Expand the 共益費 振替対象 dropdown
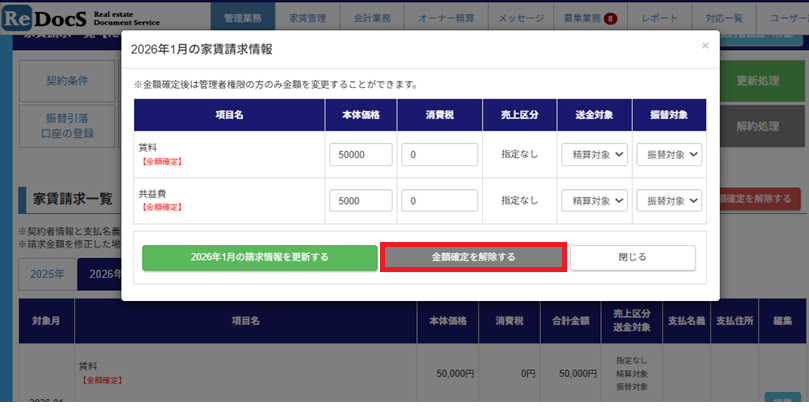Viewport: 809px width, 408px height. 669,201
